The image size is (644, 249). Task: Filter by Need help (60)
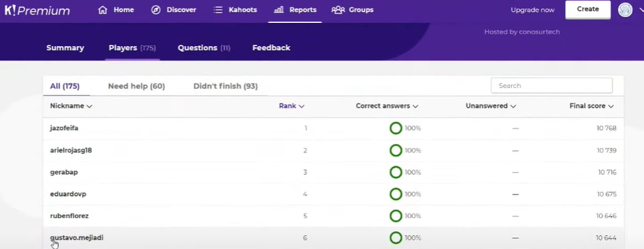click(136, 86)
